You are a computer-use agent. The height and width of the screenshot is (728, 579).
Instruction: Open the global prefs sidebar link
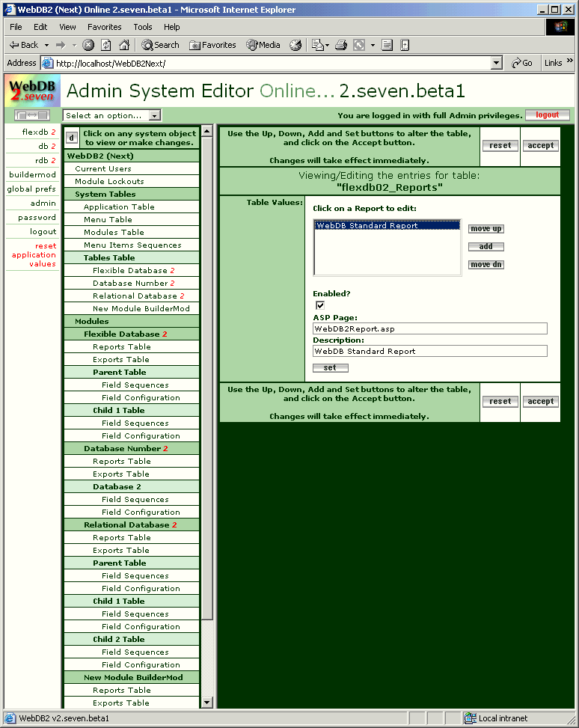tap(31, 189)
